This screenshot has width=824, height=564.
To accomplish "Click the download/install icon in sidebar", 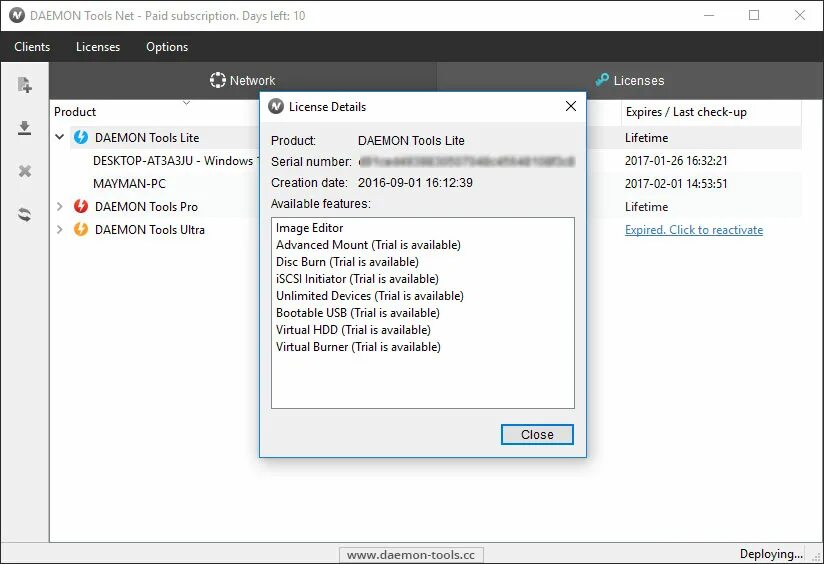I will [24, 128].
